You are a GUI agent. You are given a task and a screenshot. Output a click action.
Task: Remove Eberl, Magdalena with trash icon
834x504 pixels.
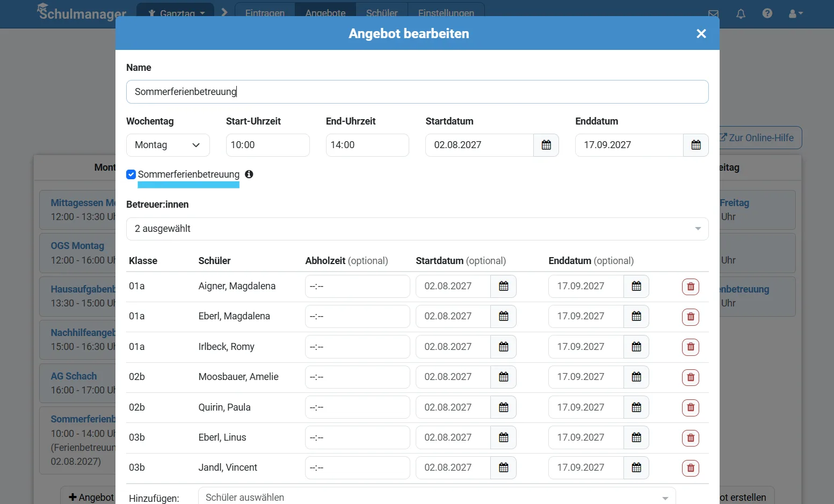click(691, 317)
